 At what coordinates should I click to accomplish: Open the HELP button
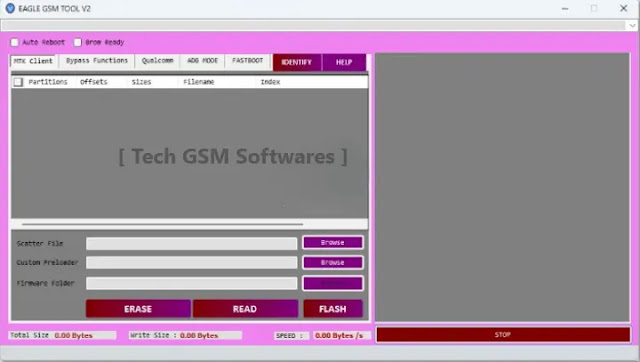point(344,62)
